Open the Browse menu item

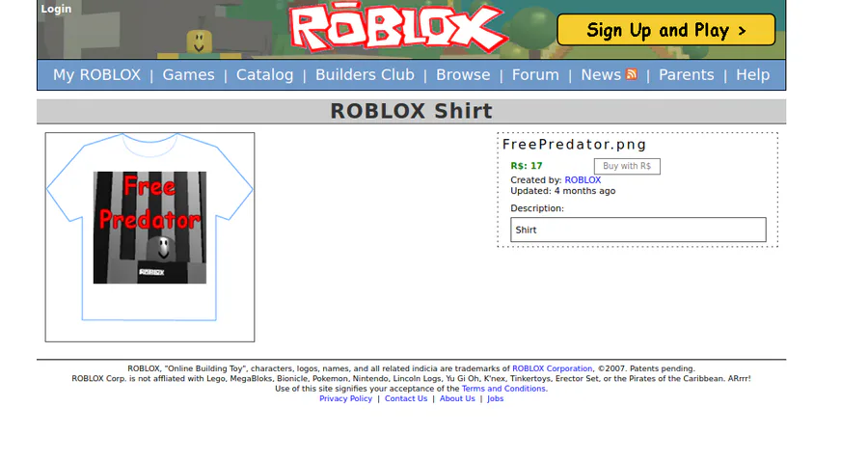(463, 74)
